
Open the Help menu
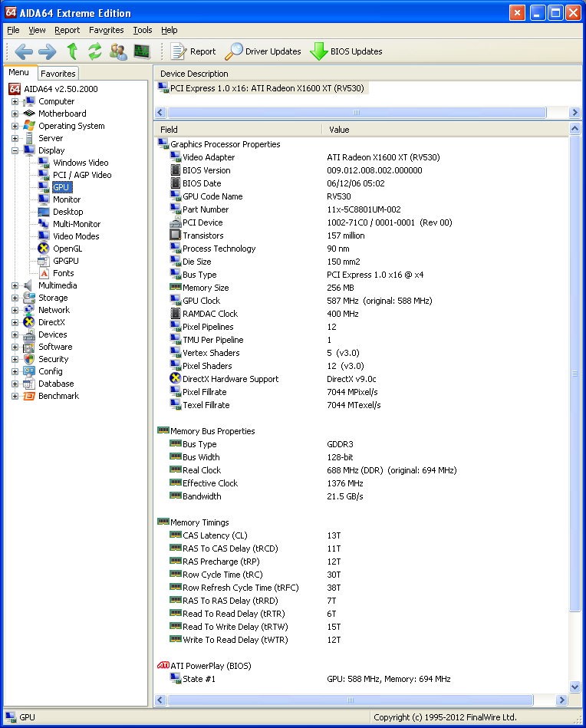pyautogui.click(x=170, y=30)
